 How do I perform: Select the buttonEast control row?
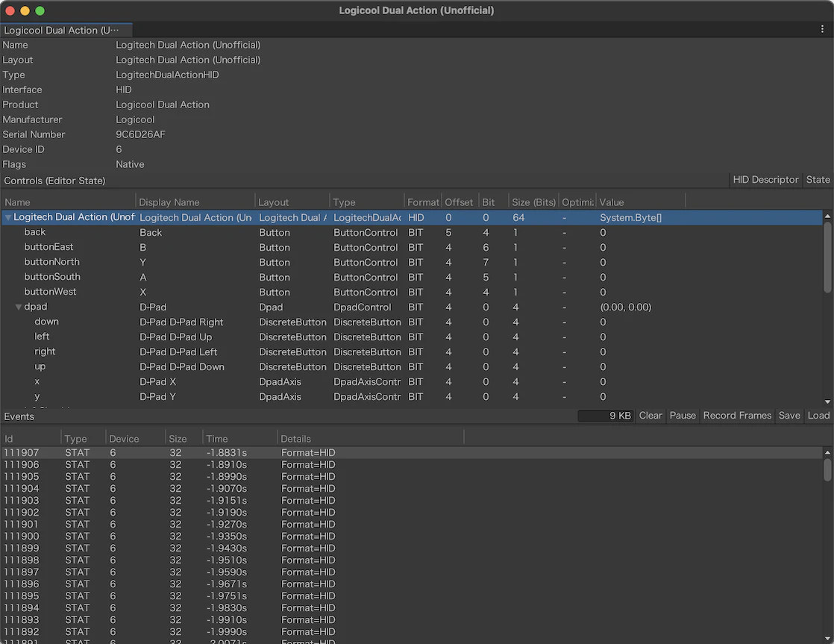[412, 248]
